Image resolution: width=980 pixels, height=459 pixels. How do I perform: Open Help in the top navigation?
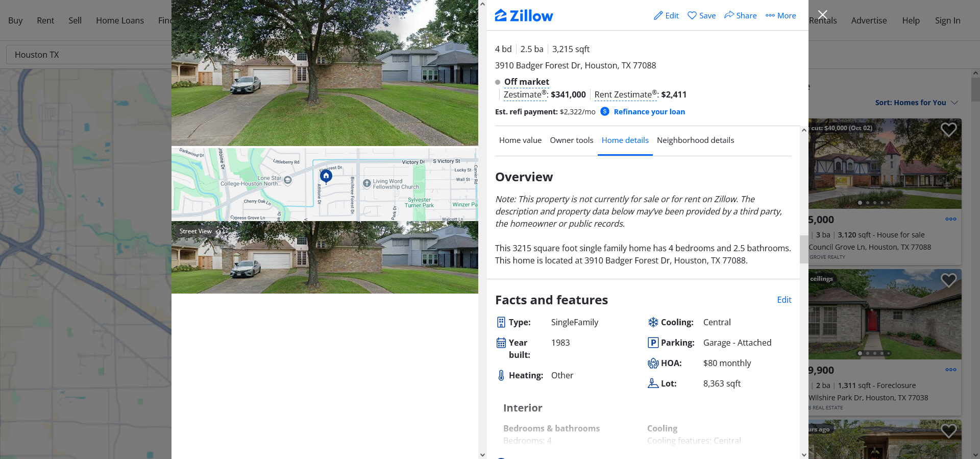point(911,20)
